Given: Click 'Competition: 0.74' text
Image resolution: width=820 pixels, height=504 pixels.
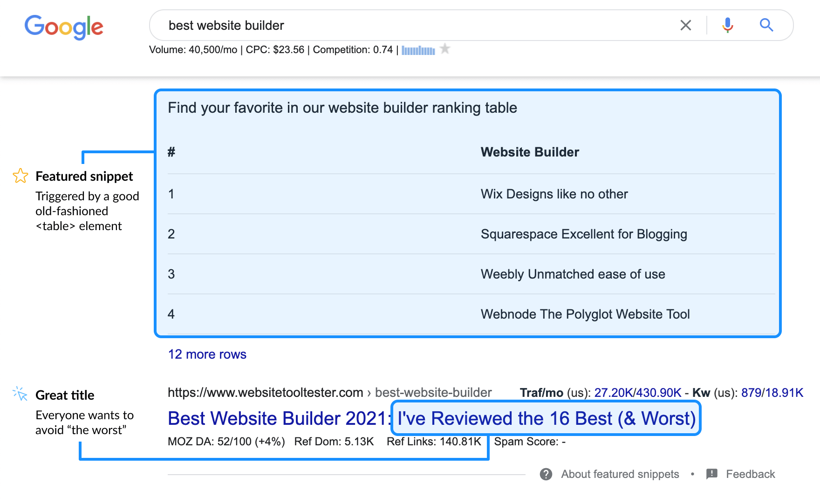Looking at the screenshot, I should pyautogui.click(x=353, y=50).
